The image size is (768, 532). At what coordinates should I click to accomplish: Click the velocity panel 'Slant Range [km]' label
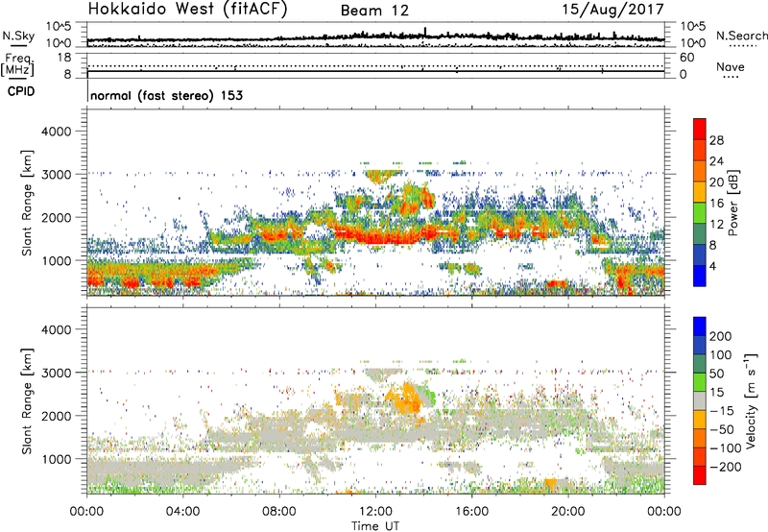[x=27, y=401]
